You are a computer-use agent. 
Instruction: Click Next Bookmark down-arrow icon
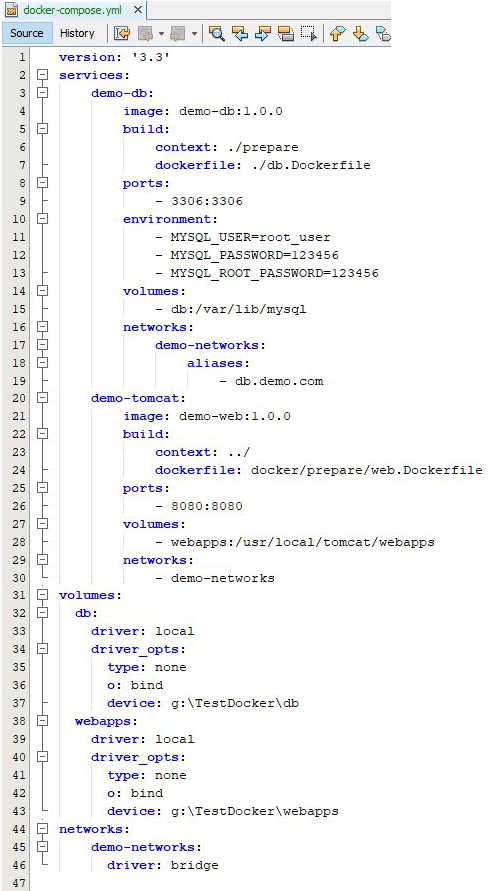click(x=361, y=34)
